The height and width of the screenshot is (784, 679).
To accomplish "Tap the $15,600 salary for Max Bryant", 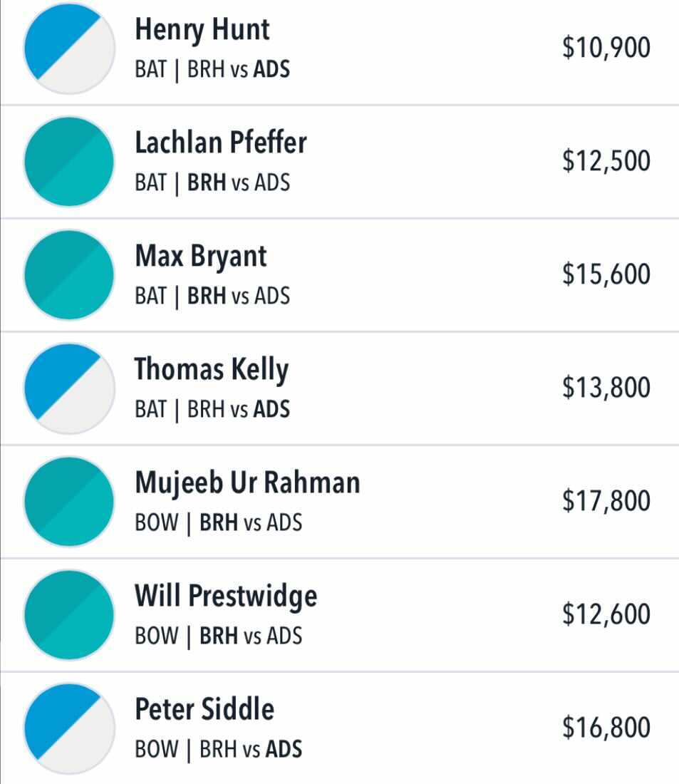I will [606, 274].
